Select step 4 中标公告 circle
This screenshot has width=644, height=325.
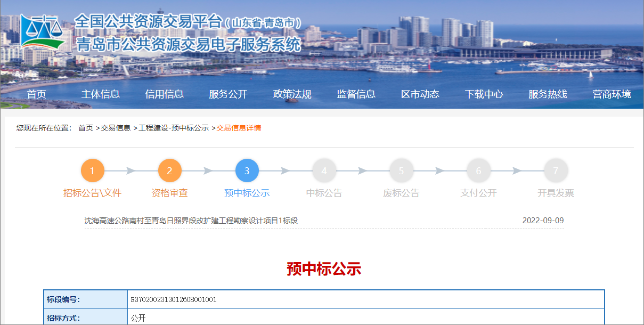tap(325, 172)
